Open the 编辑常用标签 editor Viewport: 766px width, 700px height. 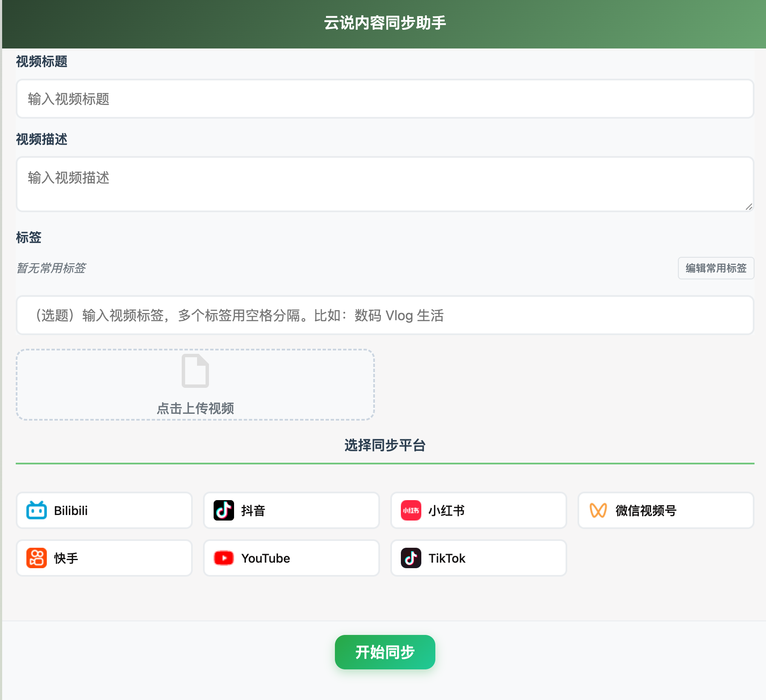pyautogui.click(x=716, y=268)
